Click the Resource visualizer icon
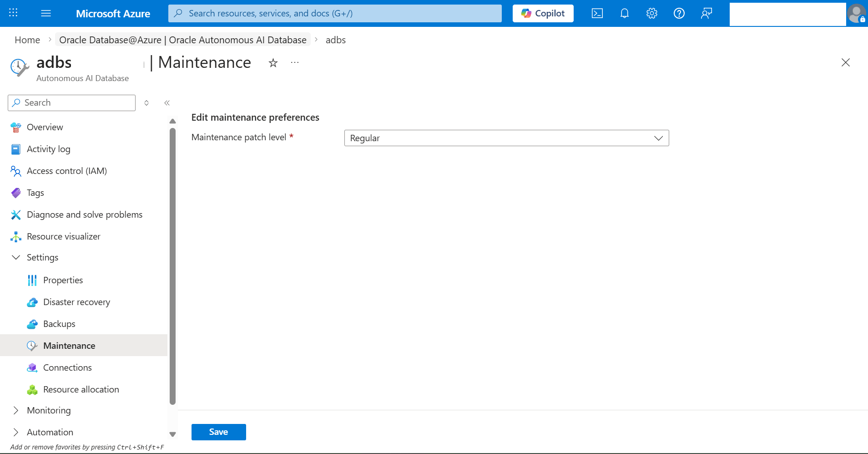868x454 pixels. [16, 237]
